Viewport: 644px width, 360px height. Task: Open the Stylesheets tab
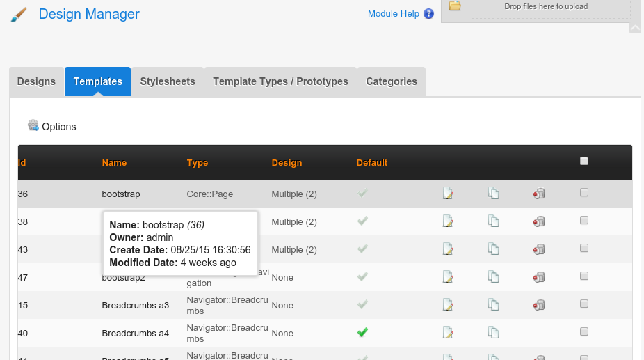[x=168, y=81]
